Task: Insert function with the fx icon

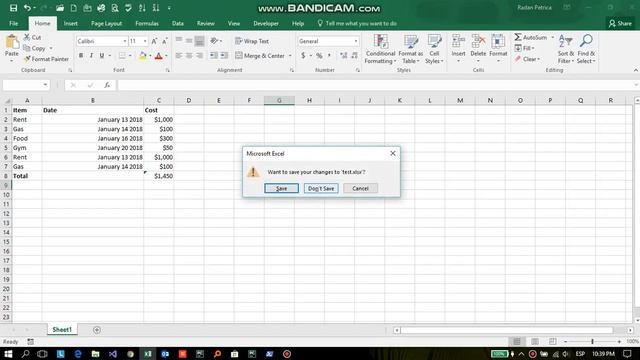Action: (x=107, y=85)
